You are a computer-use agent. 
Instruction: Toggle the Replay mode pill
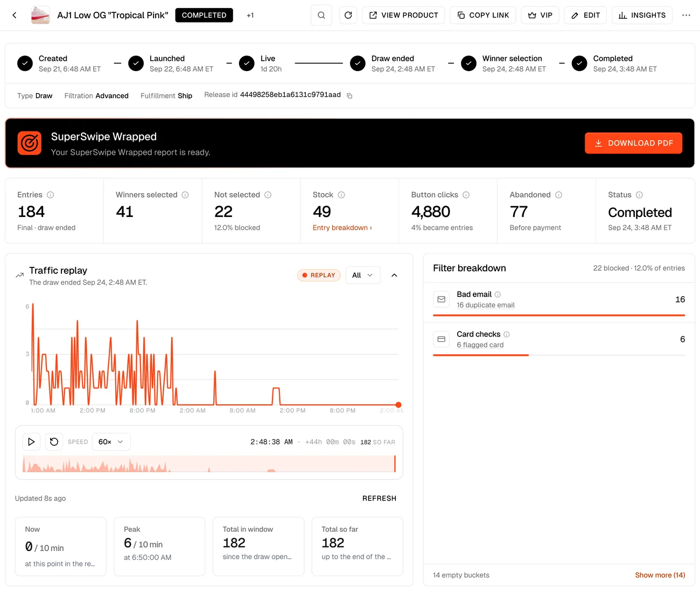[x=319, y=275]
